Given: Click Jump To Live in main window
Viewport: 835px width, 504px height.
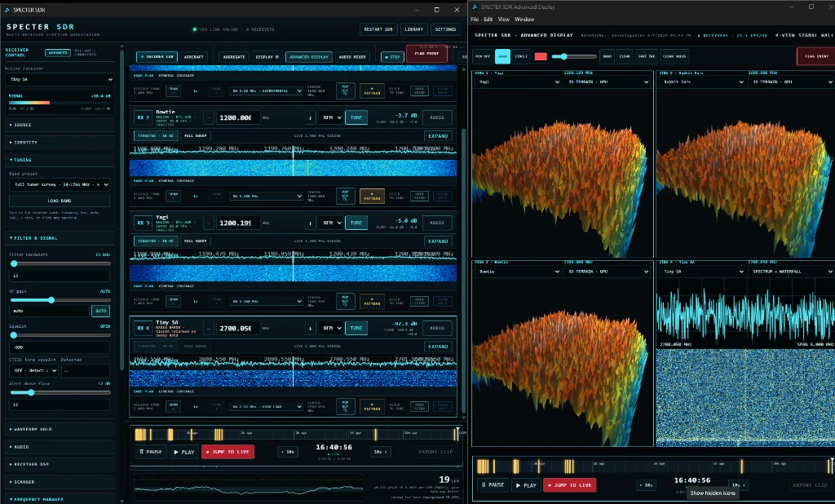Looking at the screenshot, I should 228,452.
